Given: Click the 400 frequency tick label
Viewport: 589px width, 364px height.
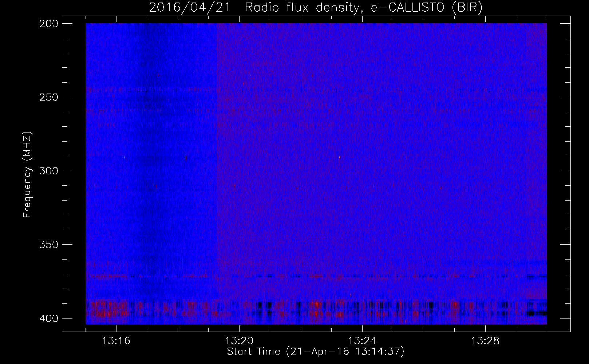Looking at the screenshot, I should tap(48, 318).
